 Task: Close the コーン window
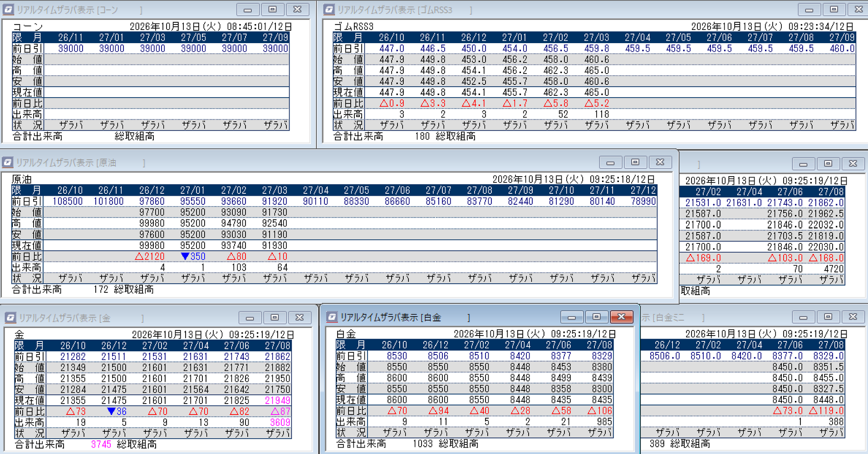(x=297, y=10)
